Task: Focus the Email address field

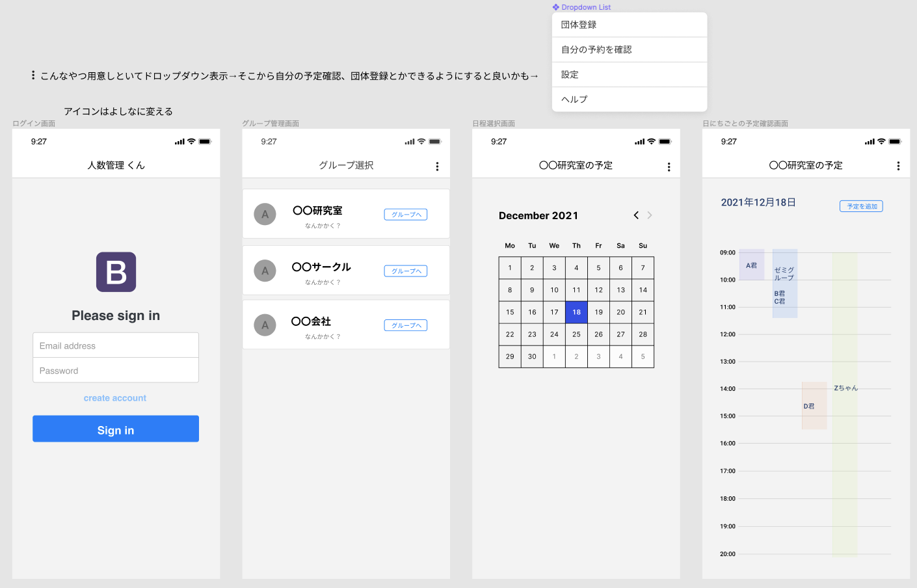Action: [116, 345]
